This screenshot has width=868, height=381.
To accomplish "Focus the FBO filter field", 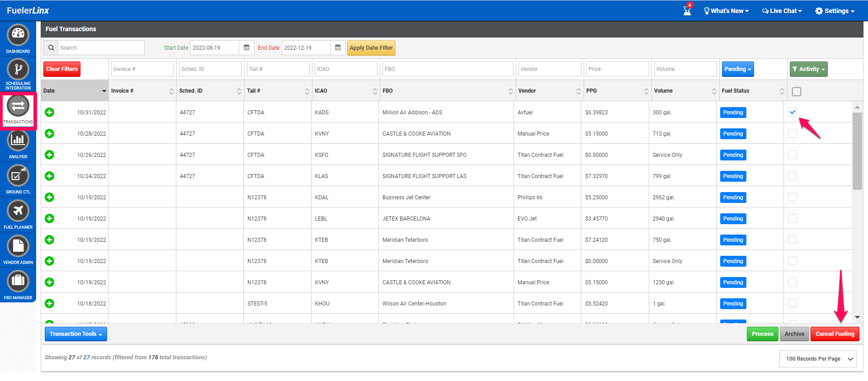I will pyautogui.click(x=448, y=69).
